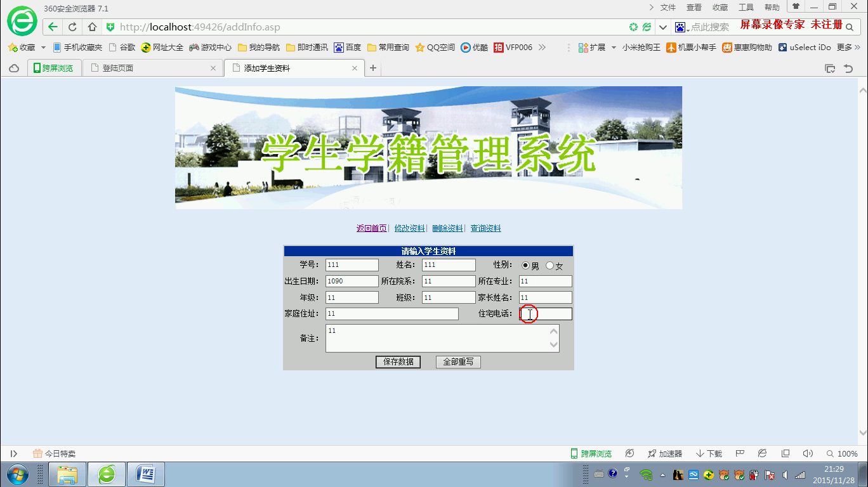
Task: Go to browser home page icon
Action: (92, 27)
